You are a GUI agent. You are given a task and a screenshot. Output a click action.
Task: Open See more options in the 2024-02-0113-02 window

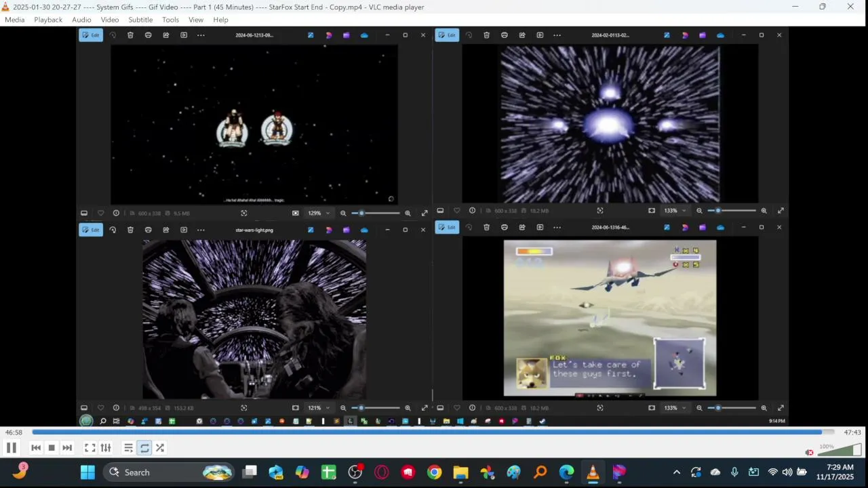(557, 35)
